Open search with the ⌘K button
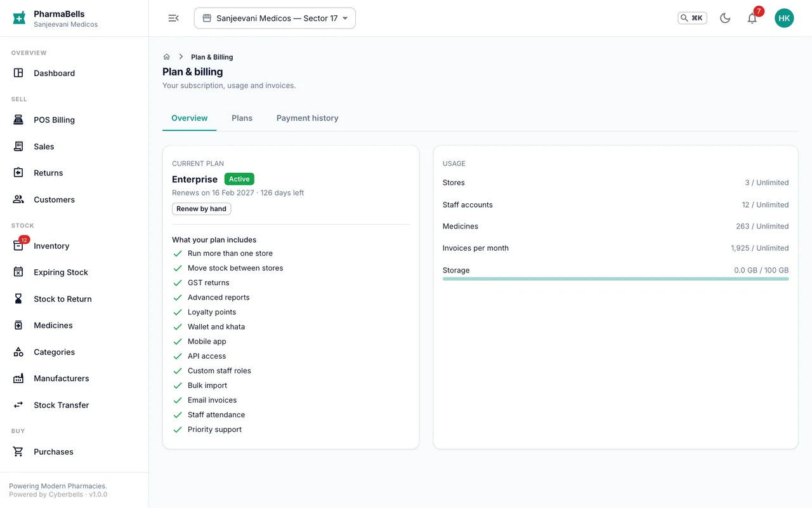812x508 pixels. (x=692, y=18)
